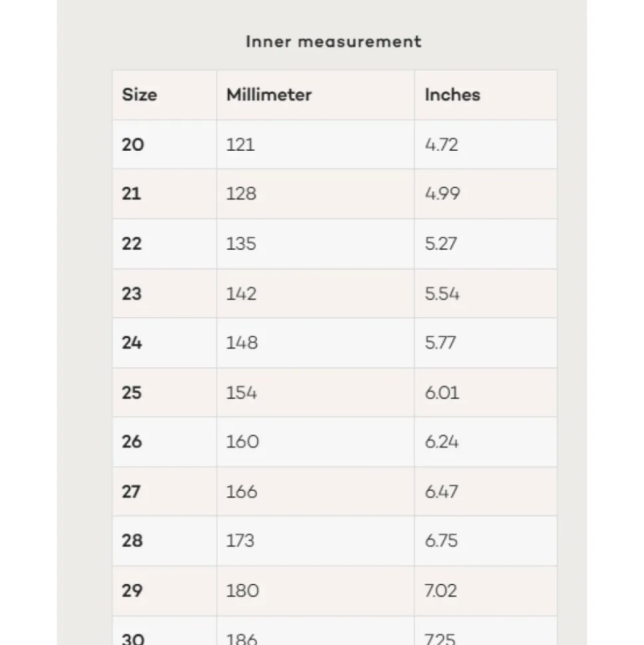
Task: Select the Size column header
Action: pyautogui.click(x=139, y=94)
